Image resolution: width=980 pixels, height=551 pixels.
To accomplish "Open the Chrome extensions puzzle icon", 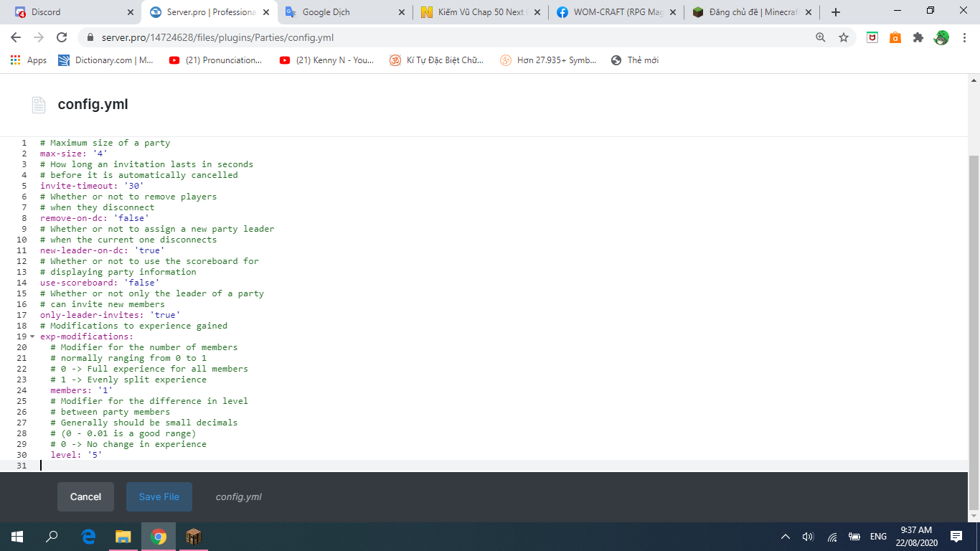I will coord(918,37).
